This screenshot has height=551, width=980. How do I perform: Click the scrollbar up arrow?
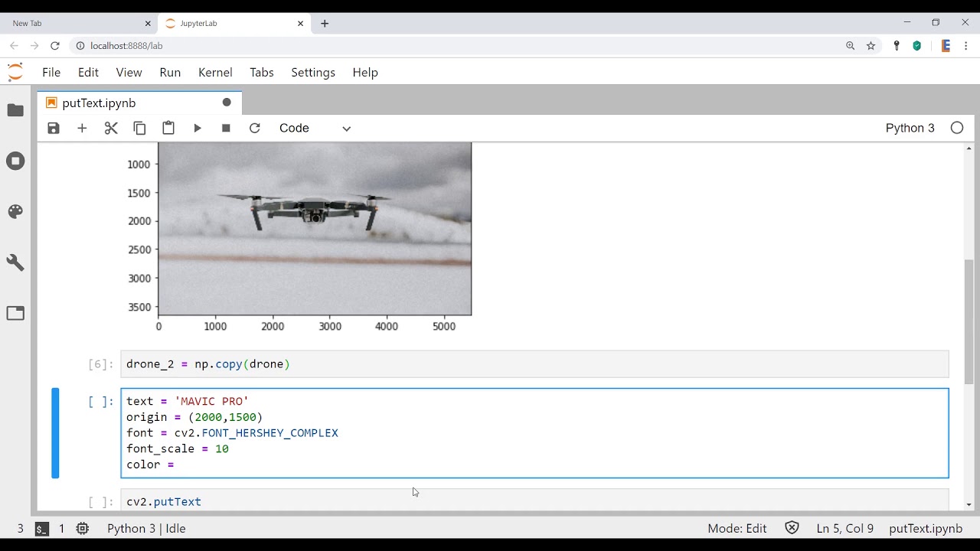969,148
